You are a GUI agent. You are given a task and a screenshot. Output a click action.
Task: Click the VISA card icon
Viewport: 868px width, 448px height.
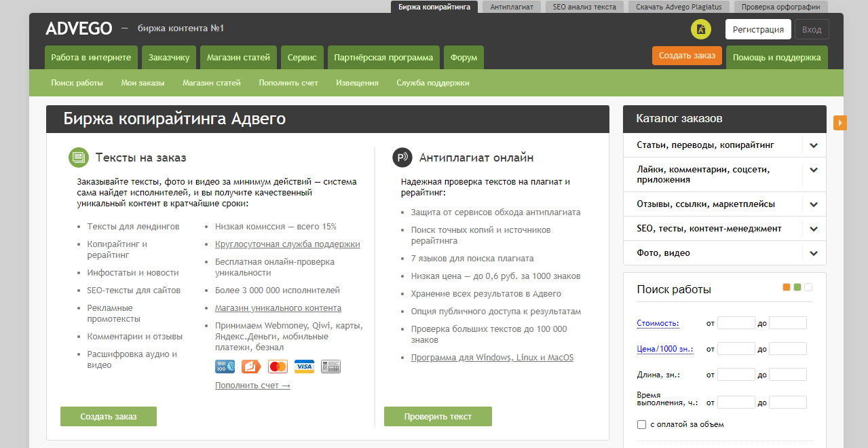coord(304,367)
